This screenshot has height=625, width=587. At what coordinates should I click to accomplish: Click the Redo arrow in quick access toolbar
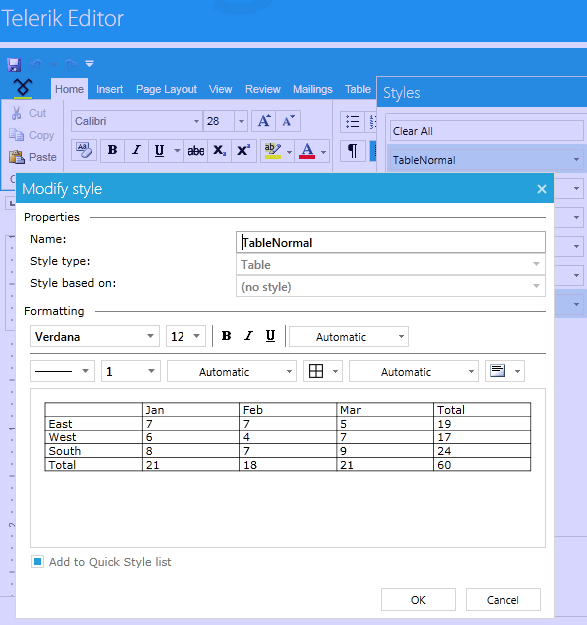click(71, 64)
